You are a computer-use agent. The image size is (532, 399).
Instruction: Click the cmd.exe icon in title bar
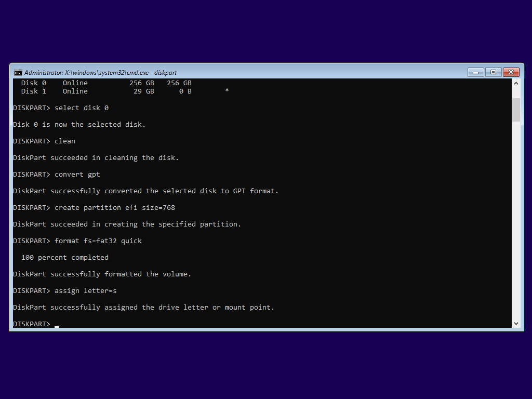click(x=18, y=73)
